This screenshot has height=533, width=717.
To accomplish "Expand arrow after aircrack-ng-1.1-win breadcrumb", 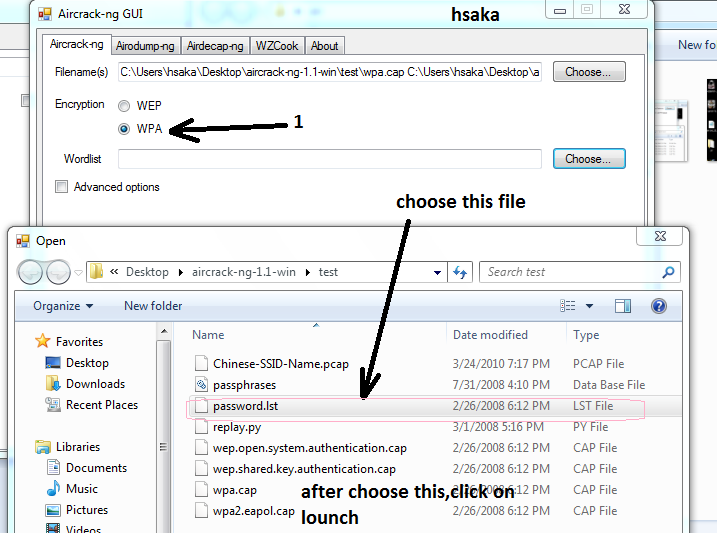I will (308, 272).
